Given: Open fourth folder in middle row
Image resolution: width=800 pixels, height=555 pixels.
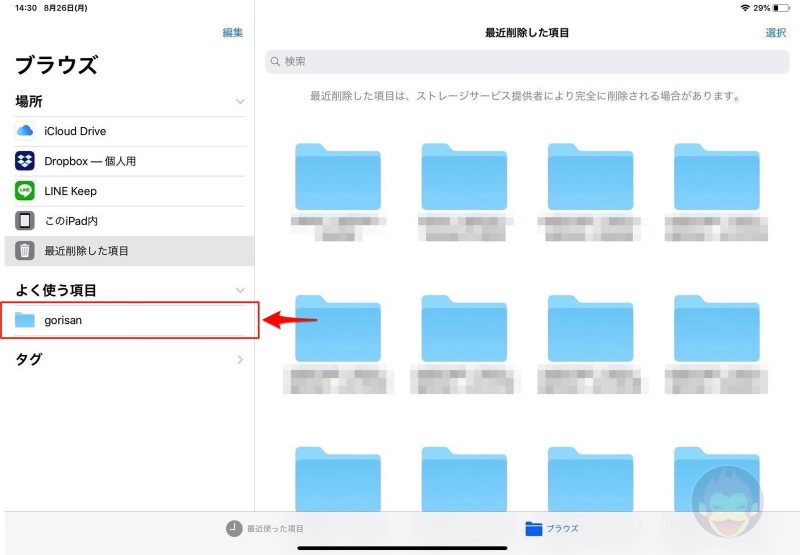Looking at the screenshot, I should (716, 329).
